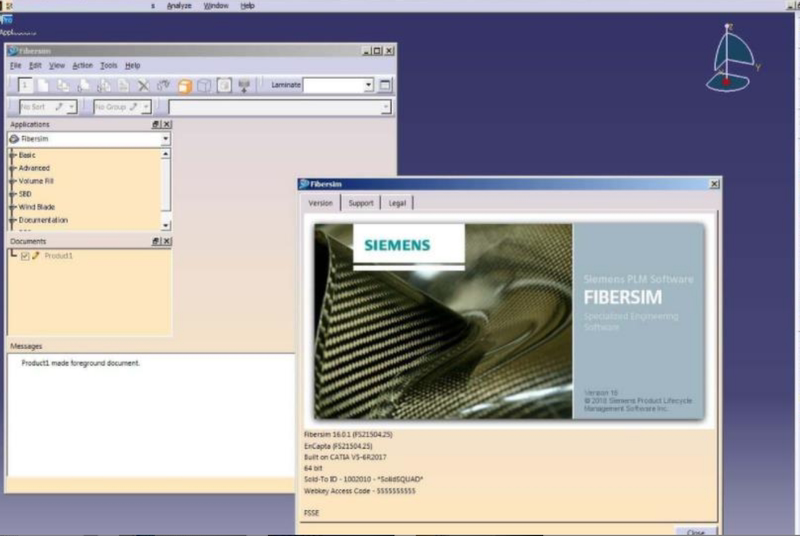Open the Laminate dropdown
The width and height of the screenshot is (800, 536).
[x=368, y=85]
